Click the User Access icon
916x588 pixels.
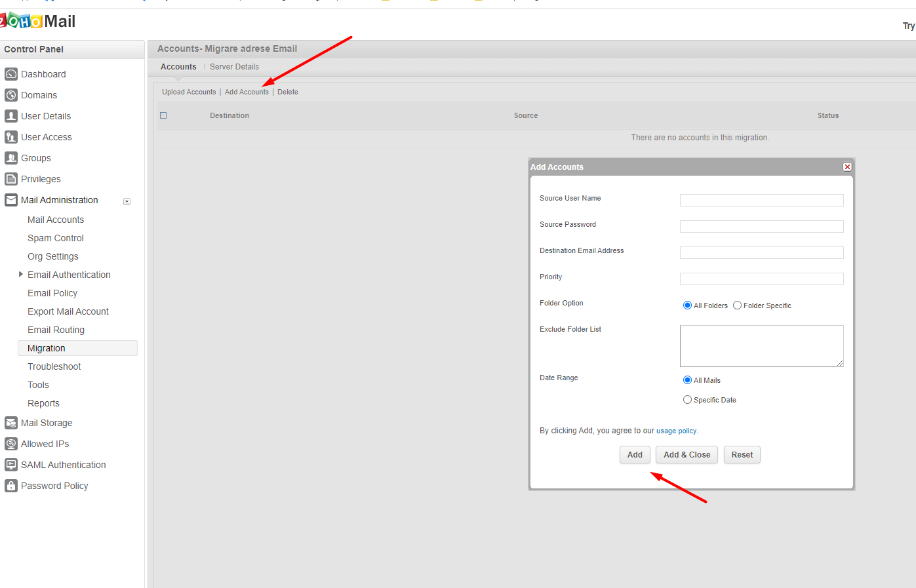point(10,137)
